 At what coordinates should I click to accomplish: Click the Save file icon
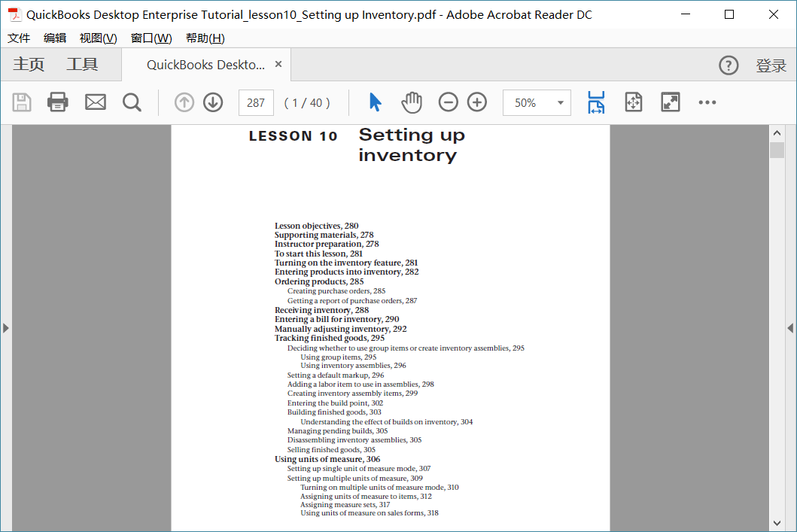tap(22, 102)
